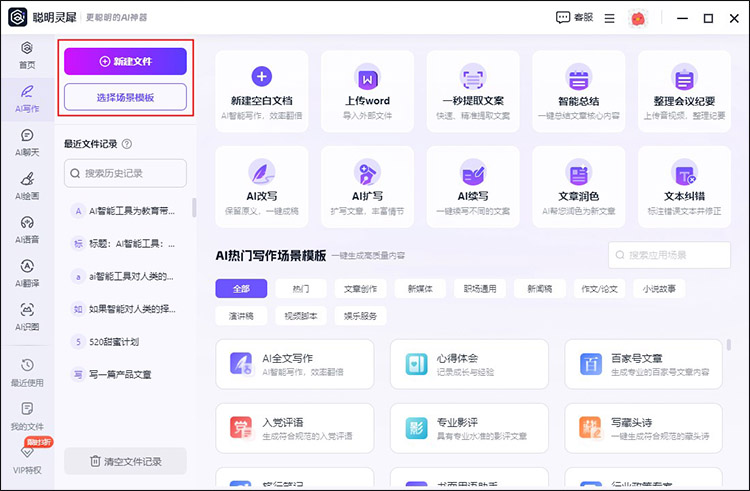
Task: Open the 专业影评 template card
Action: 469,428
